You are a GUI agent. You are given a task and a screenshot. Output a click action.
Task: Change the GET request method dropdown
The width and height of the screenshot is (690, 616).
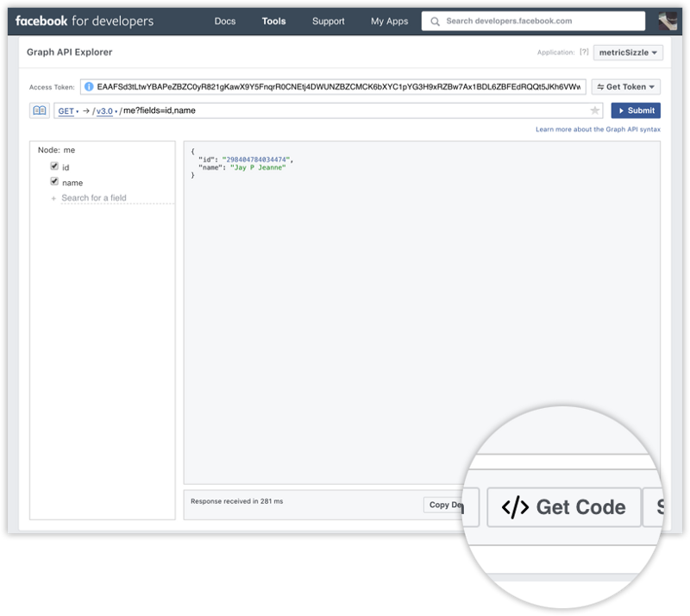pyautogui.click(x=68, y=111)
